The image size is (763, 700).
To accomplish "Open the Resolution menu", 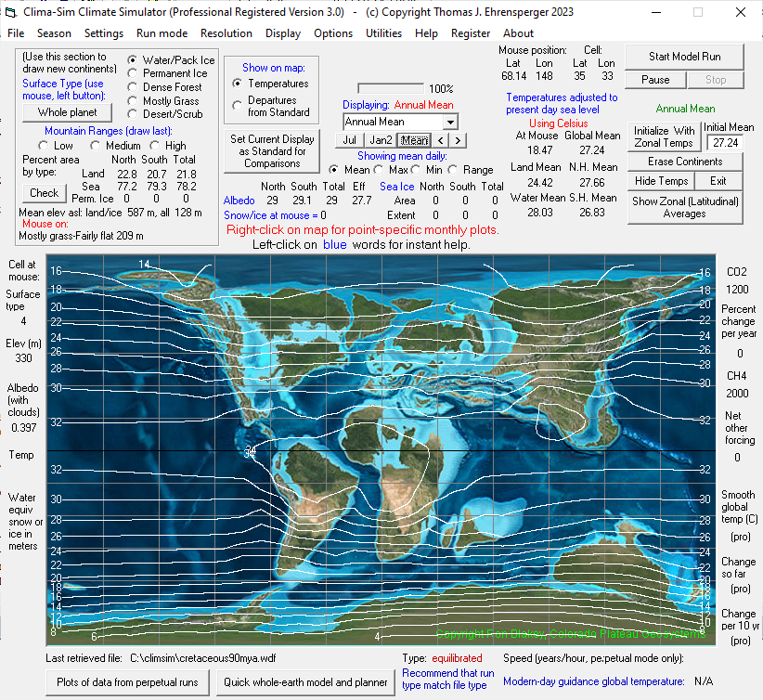I will (226, 33).
